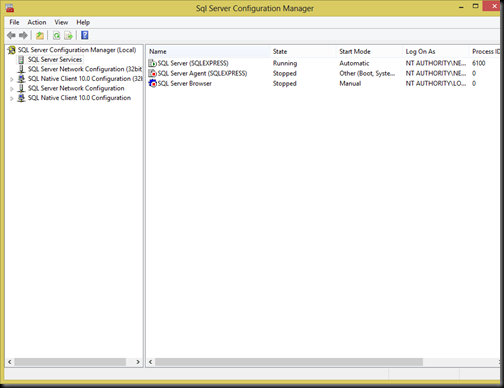This screenshot has width=504, height=388.
Task: Click the Network Configuration (32bit) tree icon
Action: 21,69
